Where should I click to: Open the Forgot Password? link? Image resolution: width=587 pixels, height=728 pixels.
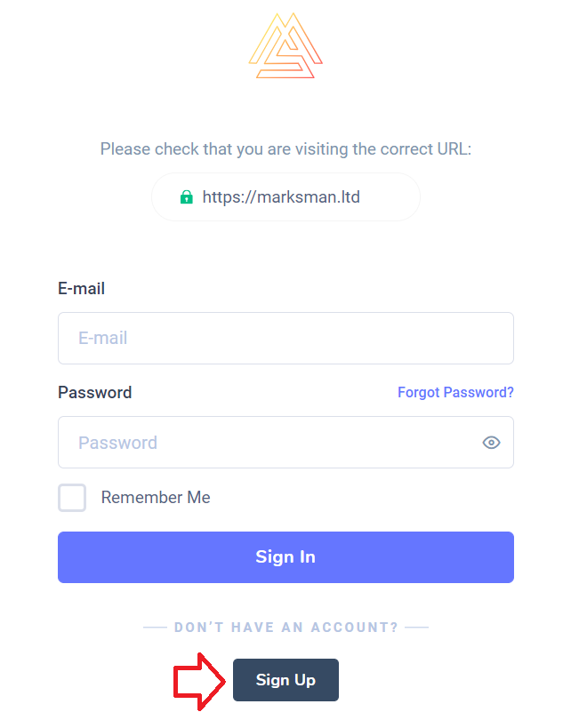pyautogui.click(x=455, y=392)
